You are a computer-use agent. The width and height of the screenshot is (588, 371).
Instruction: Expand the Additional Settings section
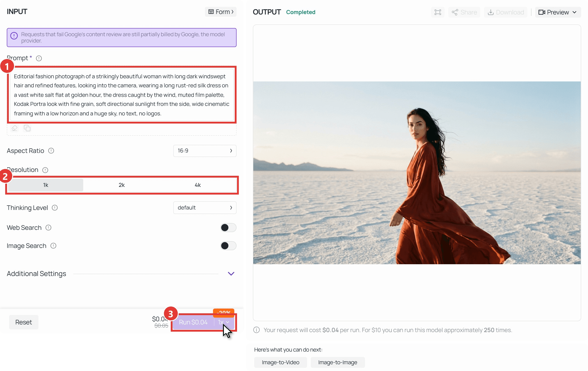pos(231,273)
